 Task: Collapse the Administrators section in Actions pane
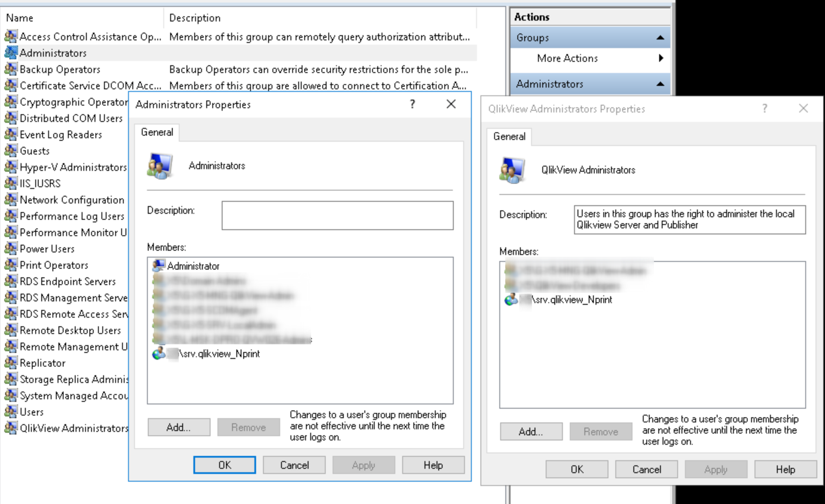click(660, 84)
